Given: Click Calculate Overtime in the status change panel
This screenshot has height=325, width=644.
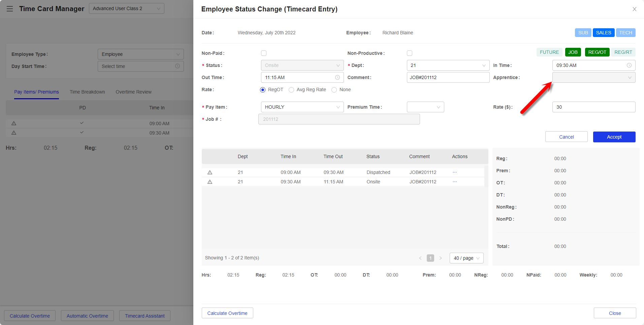Looking at the screenshot, I should (x=227, y=313).
